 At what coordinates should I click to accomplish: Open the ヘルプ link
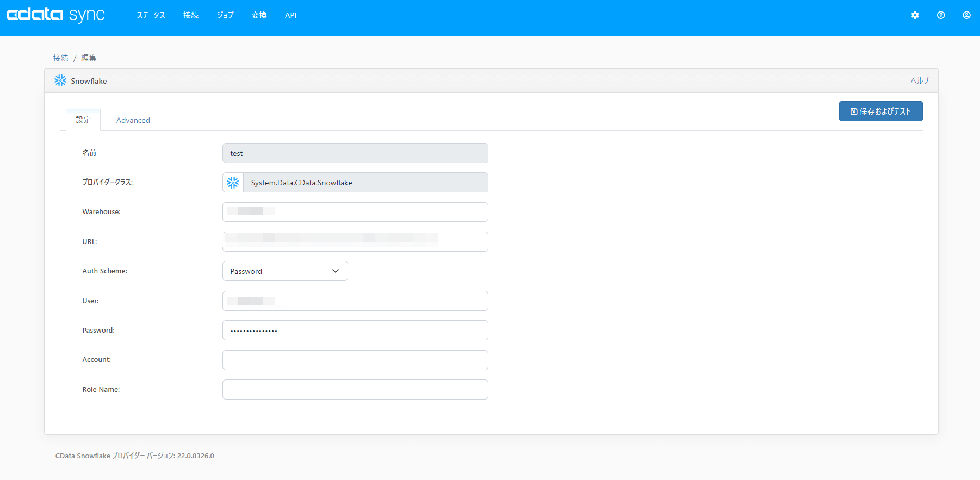[x=920, y=80]
